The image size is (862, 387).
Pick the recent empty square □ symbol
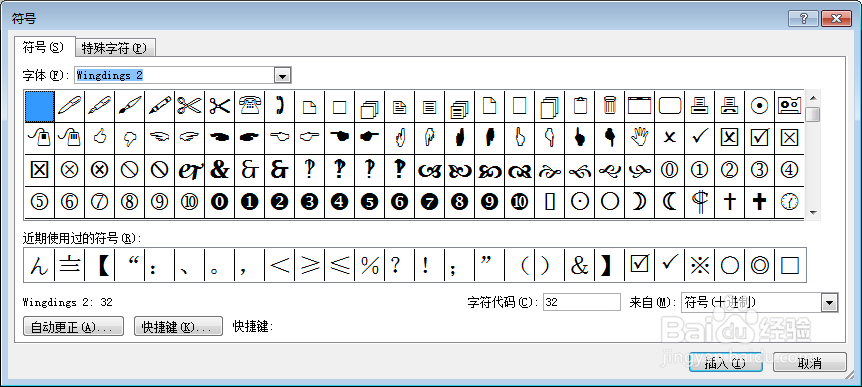pyautogui.click(x=789, y=265)
